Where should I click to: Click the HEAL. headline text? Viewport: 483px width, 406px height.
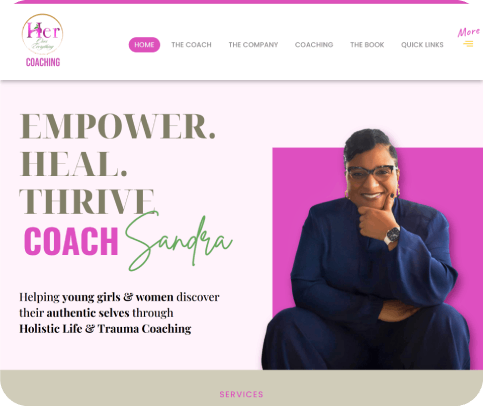[x=74, y=163]
